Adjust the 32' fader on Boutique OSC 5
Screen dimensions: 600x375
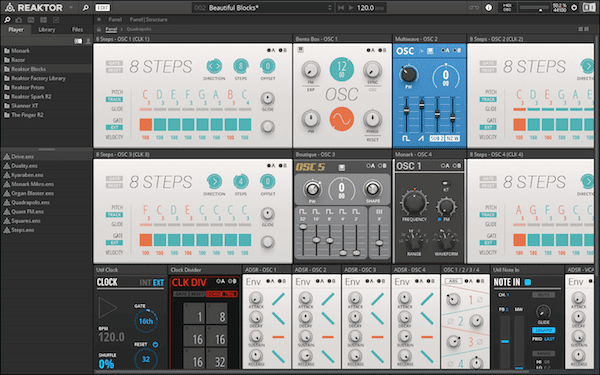coord(303,227)
